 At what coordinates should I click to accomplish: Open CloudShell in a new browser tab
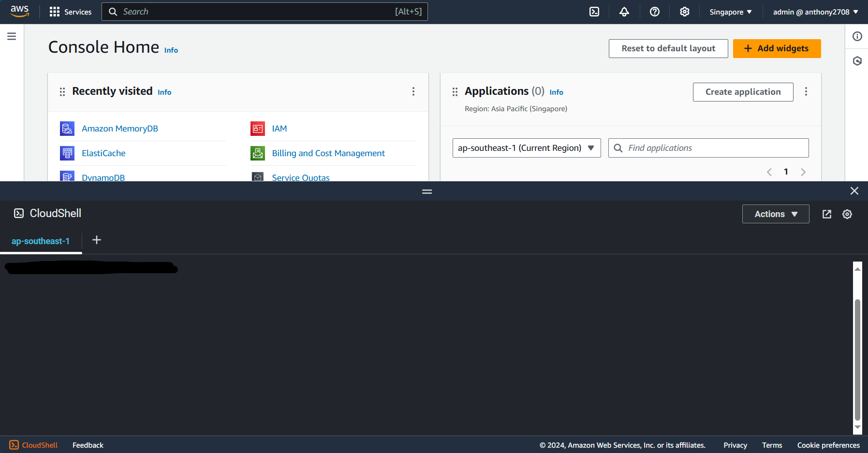(x=827, y=214)
